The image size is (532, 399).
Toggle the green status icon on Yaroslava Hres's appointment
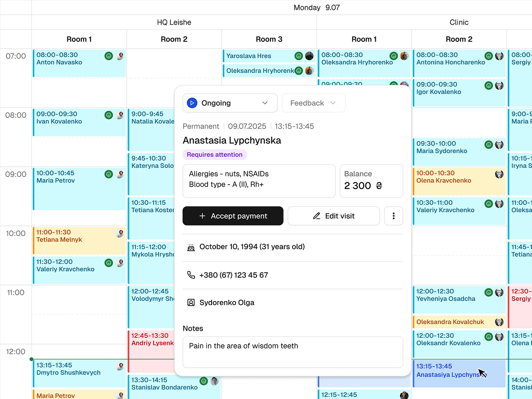pos(299,56)
